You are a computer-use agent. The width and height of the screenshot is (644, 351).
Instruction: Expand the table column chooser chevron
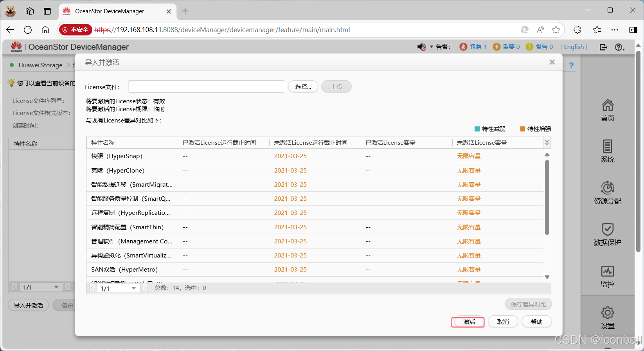click(x=547, y=143)
